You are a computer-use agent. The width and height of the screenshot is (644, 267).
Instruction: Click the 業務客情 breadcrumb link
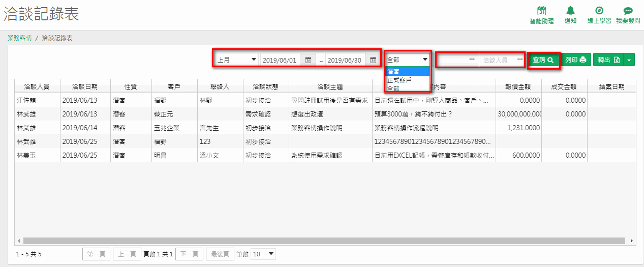[20, 38]
